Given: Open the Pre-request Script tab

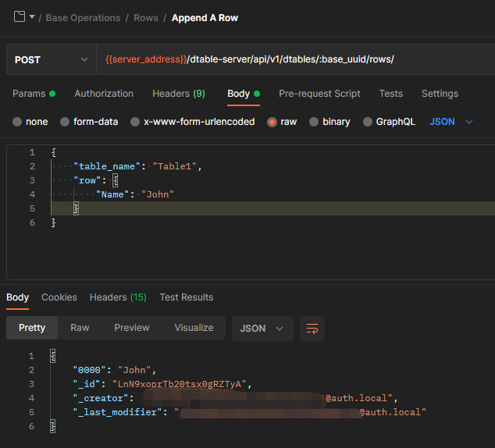Looking at the screenshot, I should tap(319, 94).
